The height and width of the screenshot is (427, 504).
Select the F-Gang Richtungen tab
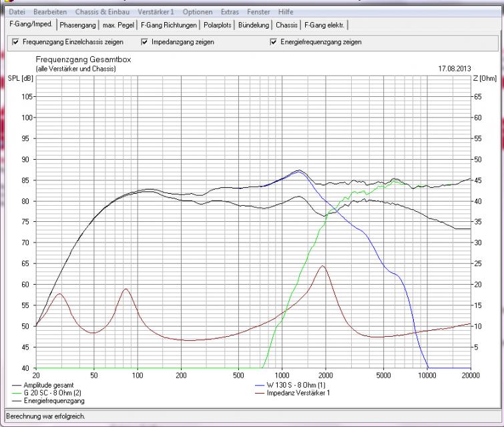(170, 25)
